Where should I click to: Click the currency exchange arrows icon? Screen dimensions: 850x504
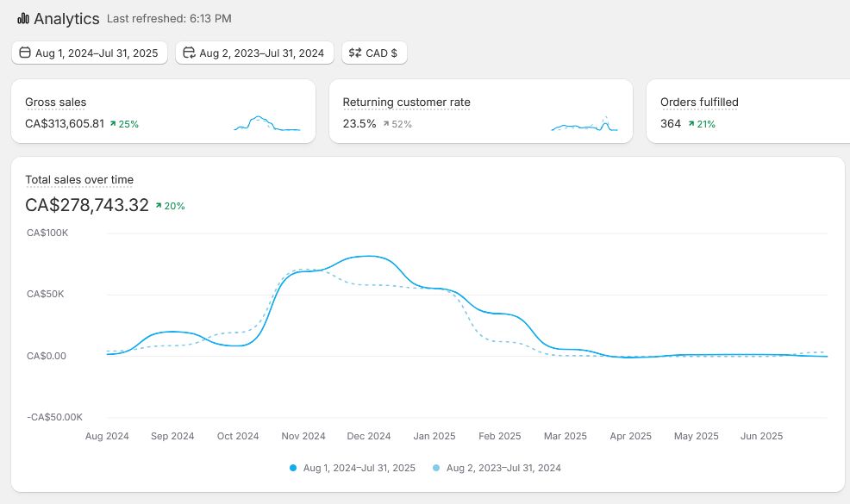point(354,53)
